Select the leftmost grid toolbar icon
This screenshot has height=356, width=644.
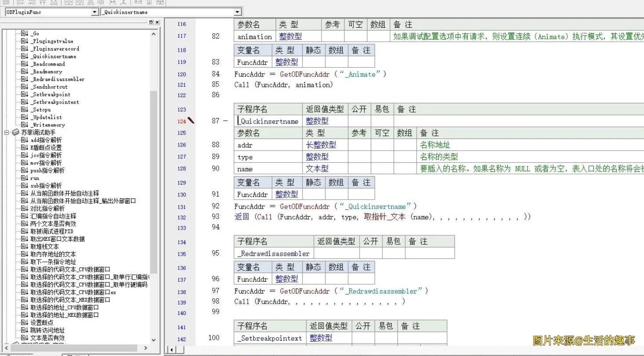tap(5, 3)
